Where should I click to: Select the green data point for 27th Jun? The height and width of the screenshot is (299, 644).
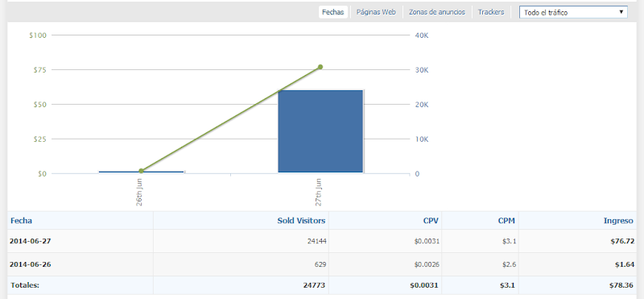(x=320, y=67)
